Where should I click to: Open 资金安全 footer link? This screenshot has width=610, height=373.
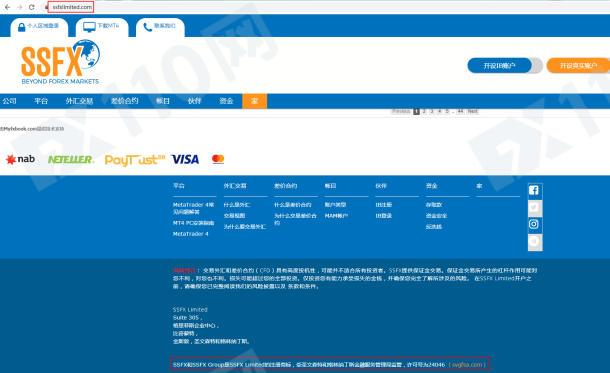tap(437, 216)
